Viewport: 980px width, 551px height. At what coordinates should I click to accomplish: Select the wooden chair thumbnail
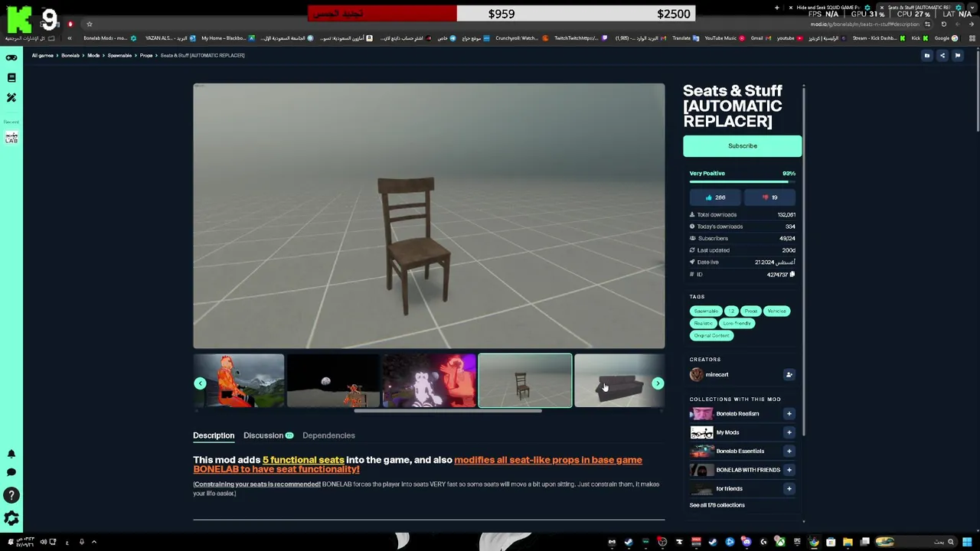525,380
